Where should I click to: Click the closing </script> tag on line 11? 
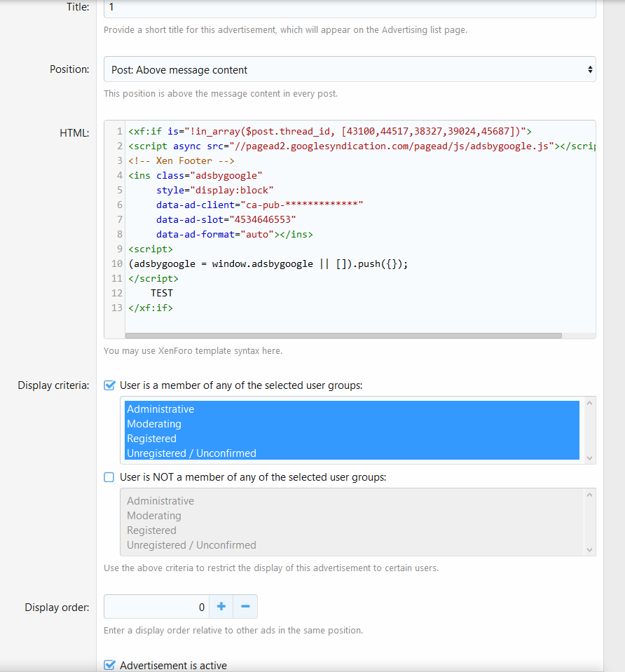[x=153, y=278]
